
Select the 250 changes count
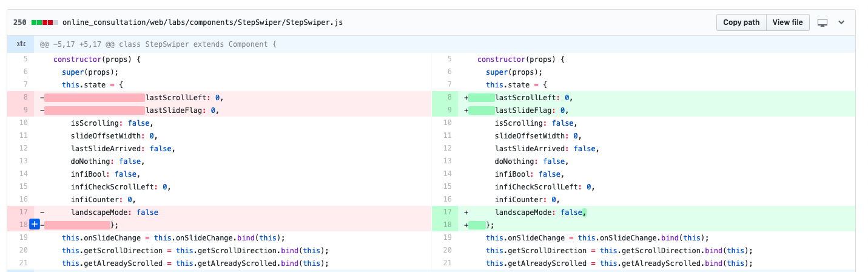[x=19, y=22]
